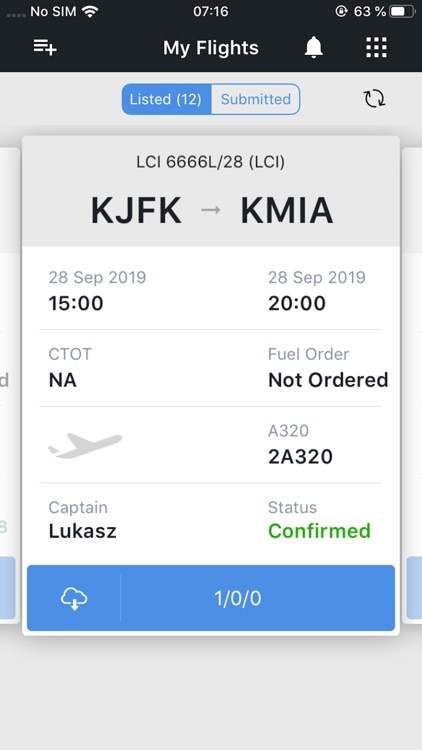Tap departure airport KJFK
This screenshot has height=750, width=422.
coord(136,210)
